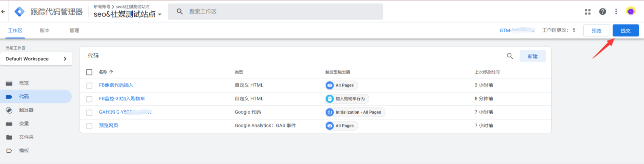This screenshot has height=164, width=644.
Task: Click the blue 提交 button
Action: coord(625,31)
